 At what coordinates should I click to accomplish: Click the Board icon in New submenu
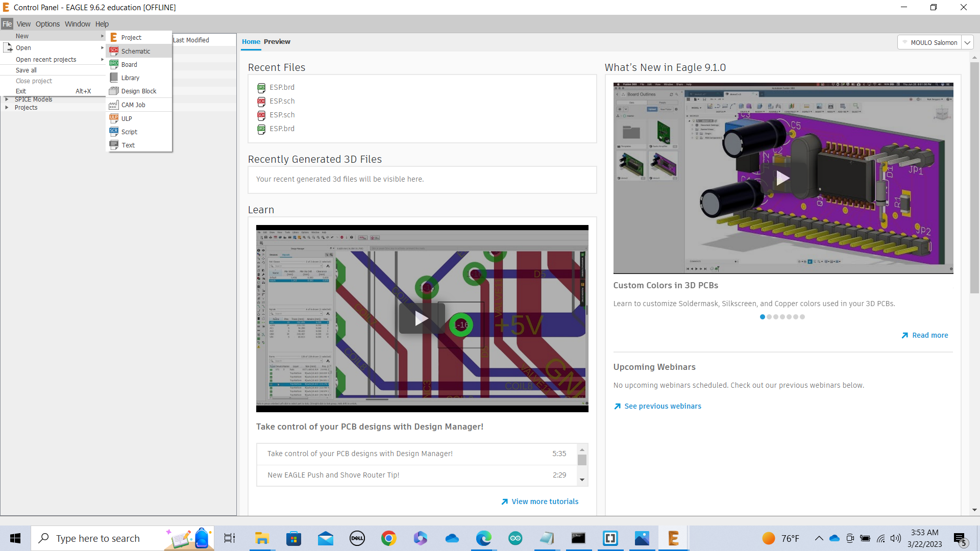pos(114,64)
